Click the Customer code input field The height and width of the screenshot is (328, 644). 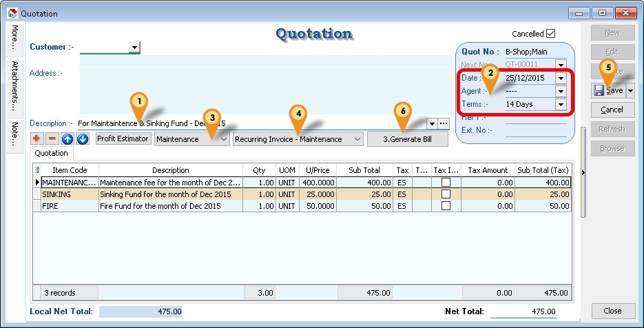tap(104, 47)
